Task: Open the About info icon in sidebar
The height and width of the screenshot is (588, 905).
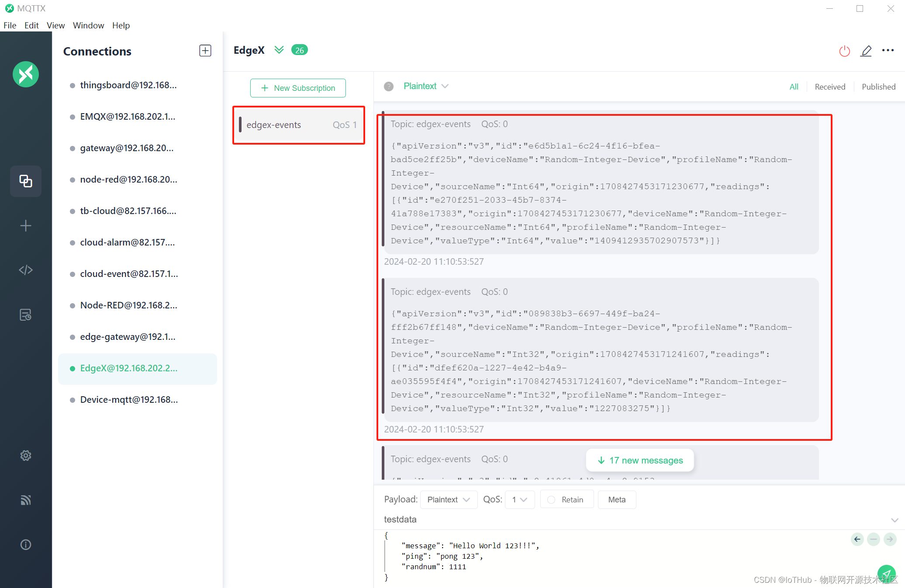Action: coord(26,545)
